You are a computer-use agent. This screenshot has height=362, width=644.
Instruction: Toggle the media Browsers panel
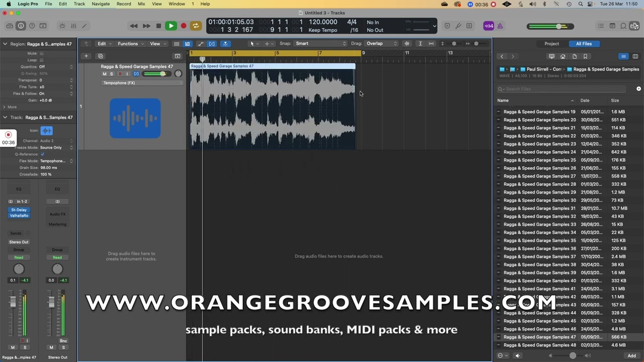634,26
